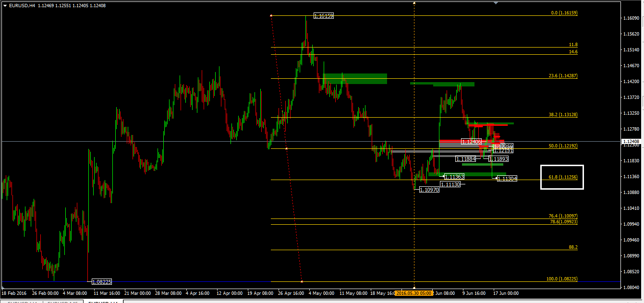The width and height of the screenshot is (644, 303).
Task: Click 9 Jun 16:00 on the time axis
Action: [474, 293]
